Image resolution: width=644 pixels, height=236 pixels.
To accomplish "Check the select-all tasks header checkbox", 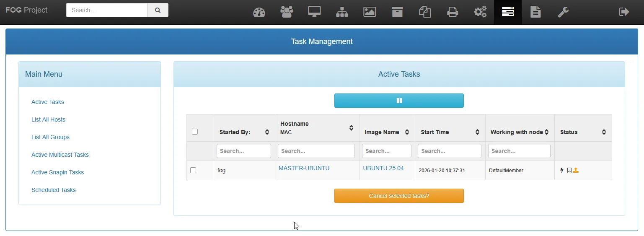I will pos(194,132).
